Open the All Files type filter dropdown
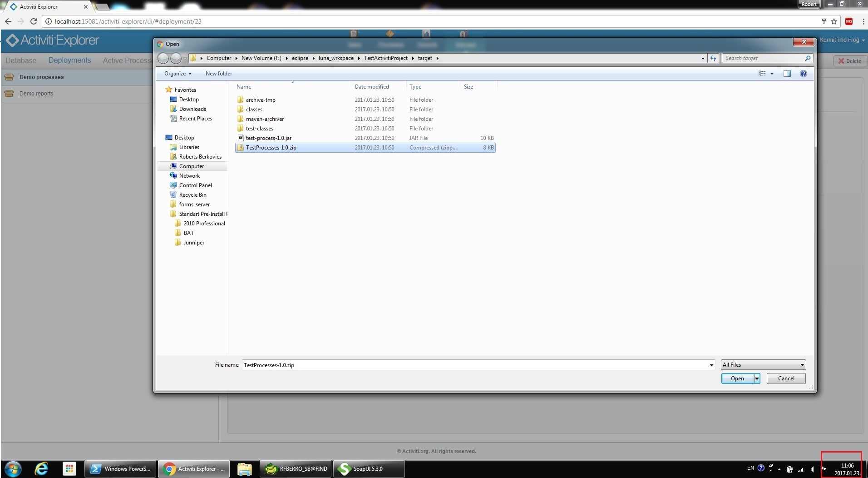The height and width of the screenshot is (478, 868). click(763, 365)
